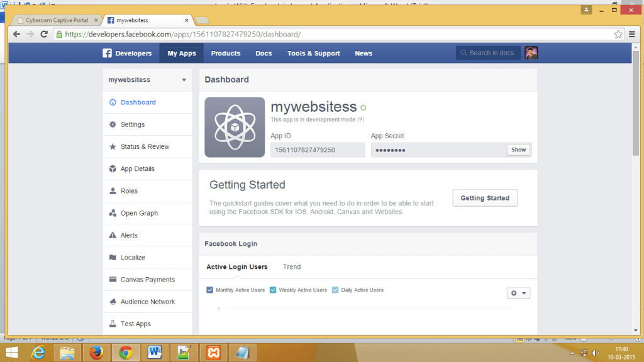Click the Audience Network megaphone icon
The width and height of the screenshot is (644, 362).
coord(113,302)
